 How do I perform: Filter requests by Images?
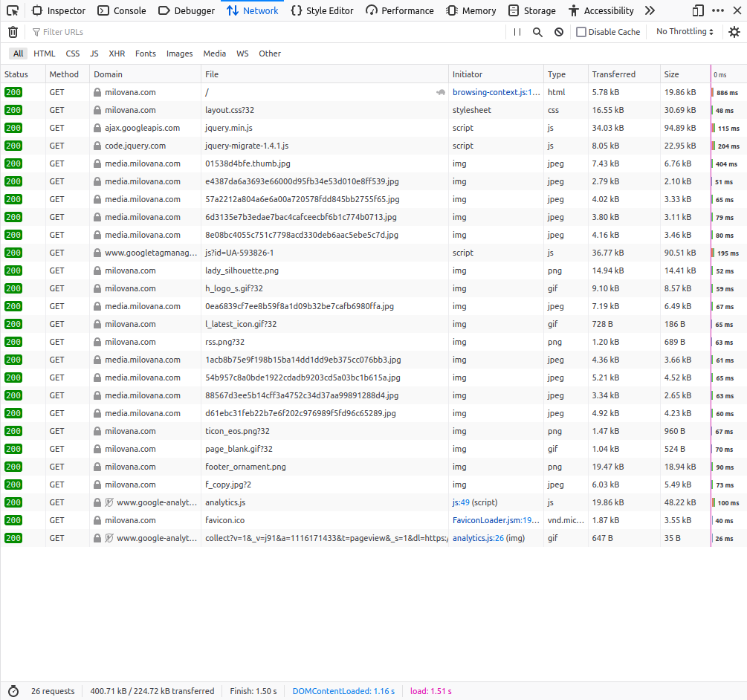(180, 54)
